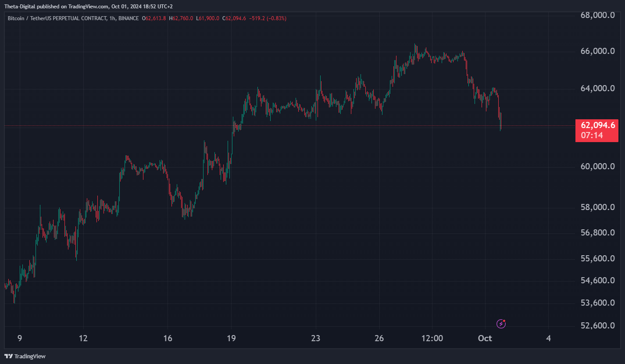Click the 68,000.0 price axis label

[x=597, y=15]
